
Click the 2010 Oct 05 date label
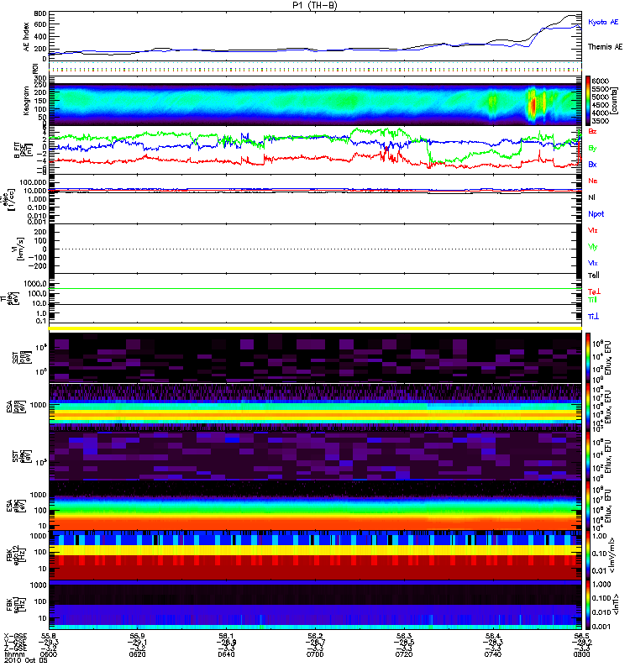pos(25,660)
